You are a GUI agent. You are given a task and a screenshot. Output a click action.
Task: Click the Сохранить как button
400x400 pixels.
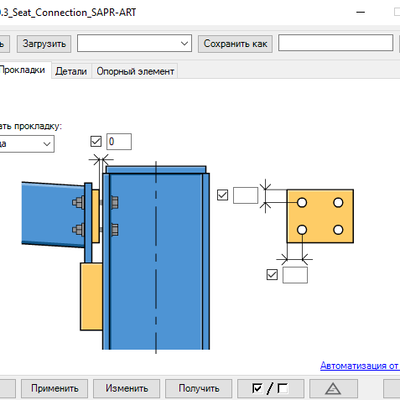pos(235,44)
